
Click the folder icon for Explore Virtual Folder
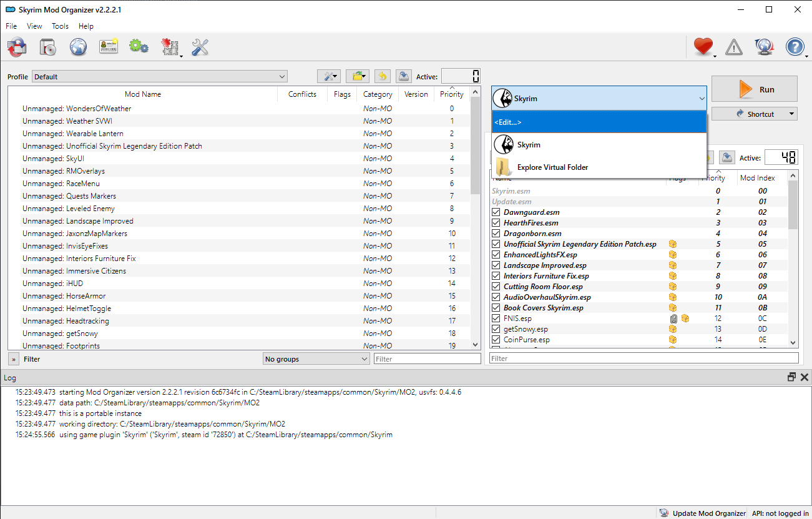[504, 167]
